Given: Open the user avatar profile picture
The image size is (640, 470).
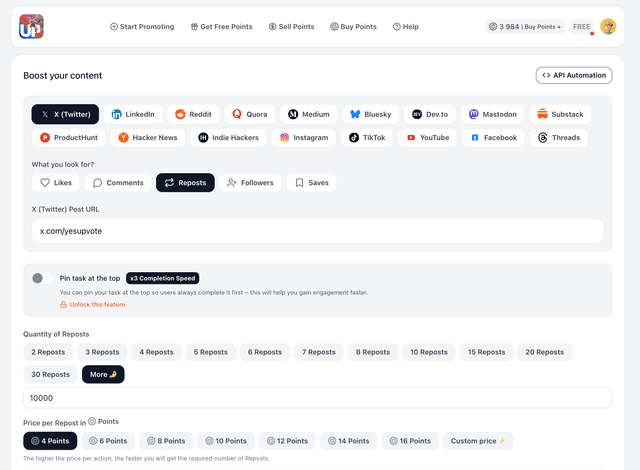Looking at the screenshot, I should click(608, 27).
